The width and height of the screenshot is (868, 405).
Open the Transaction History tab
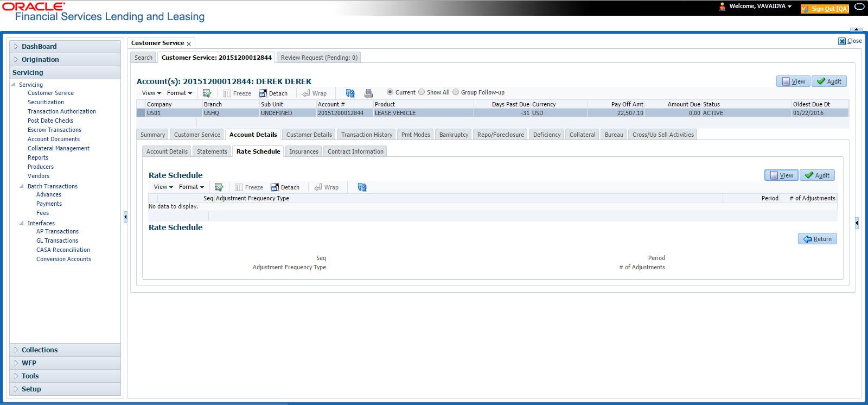tap(367, 135)
